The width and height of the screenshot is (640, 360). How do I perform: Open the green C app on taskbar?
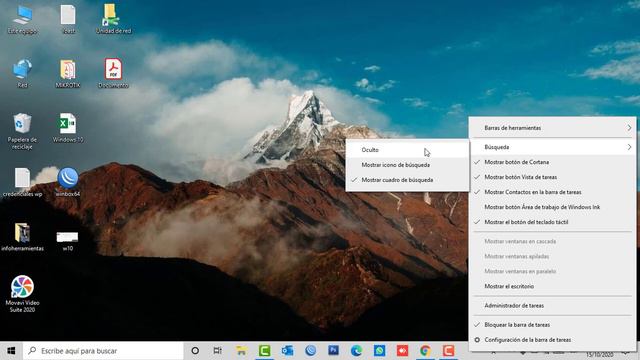pos(264,351)
